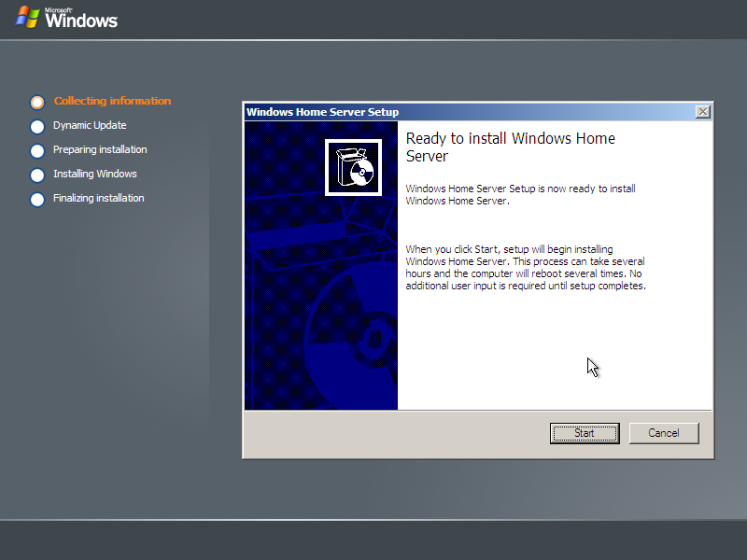Click the Preparing installation step bullet
This screenshot has height=560, width=747.
pyautogui.click(x=37, y=150)
